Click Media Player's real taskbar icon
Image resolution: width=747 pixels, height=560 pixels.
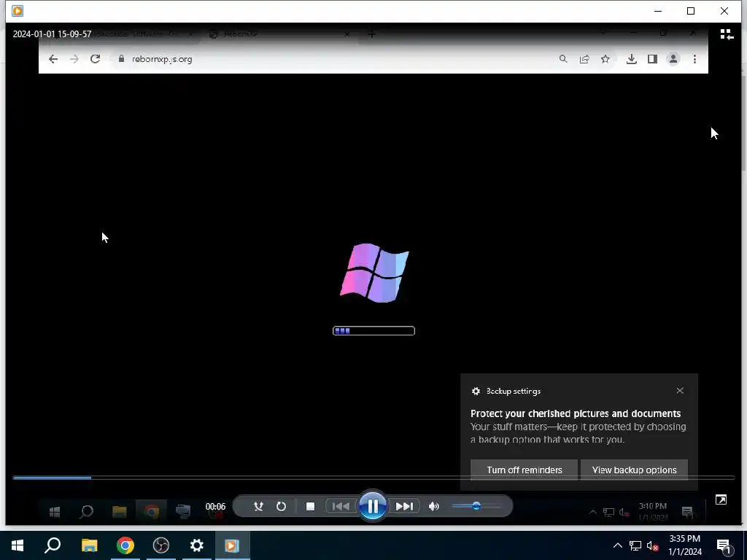(x=232, y=545)
